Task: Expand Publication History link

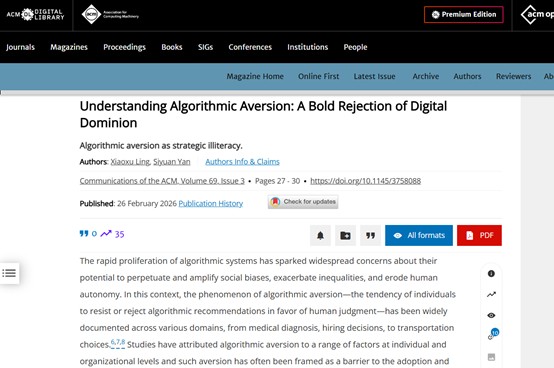Action: (211, 203)
